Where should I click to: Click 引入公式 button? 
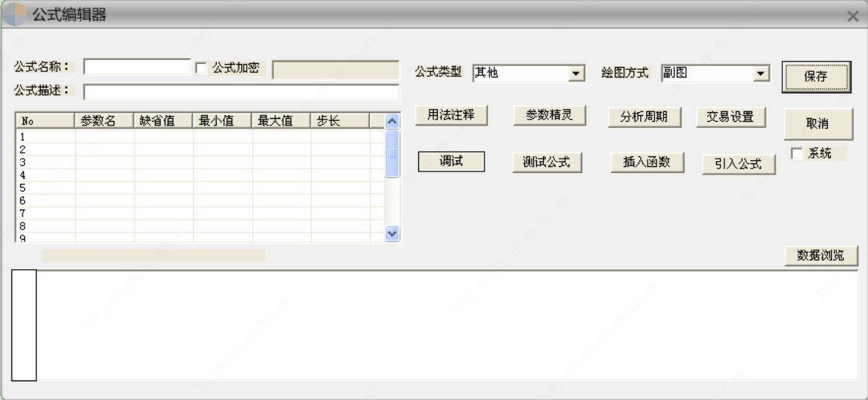pyautogui.click(x=739, y=164)
